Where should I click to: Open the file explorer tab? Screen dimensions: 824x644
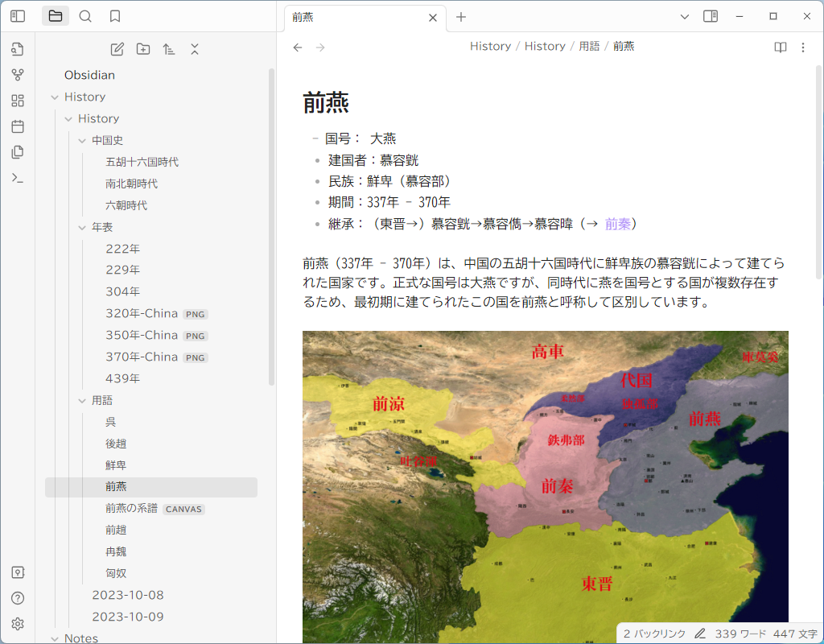tap(56, 16)
